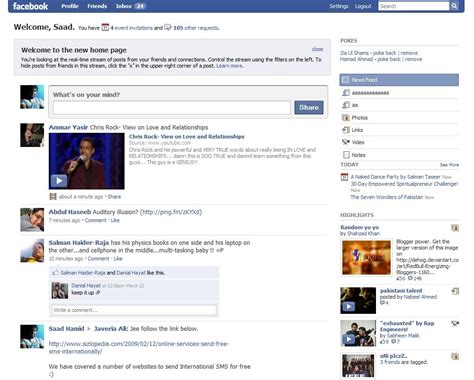Viewport: 474px width, 380px height.
Task: Click Salman Haider-Raja's profile picture
Action: [x=32, y=250]
